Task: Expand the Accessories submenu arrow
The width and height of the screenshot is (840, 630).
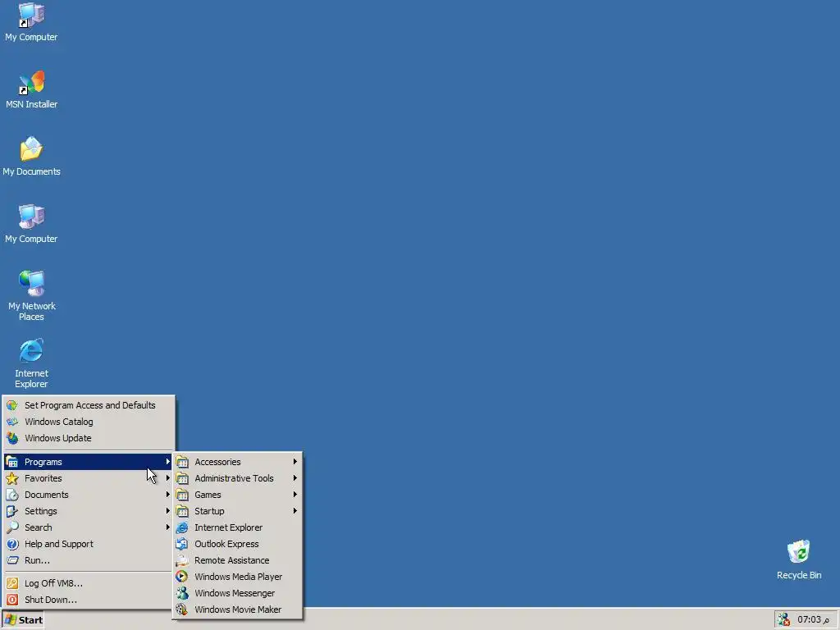Action: (x=294, y=462)
